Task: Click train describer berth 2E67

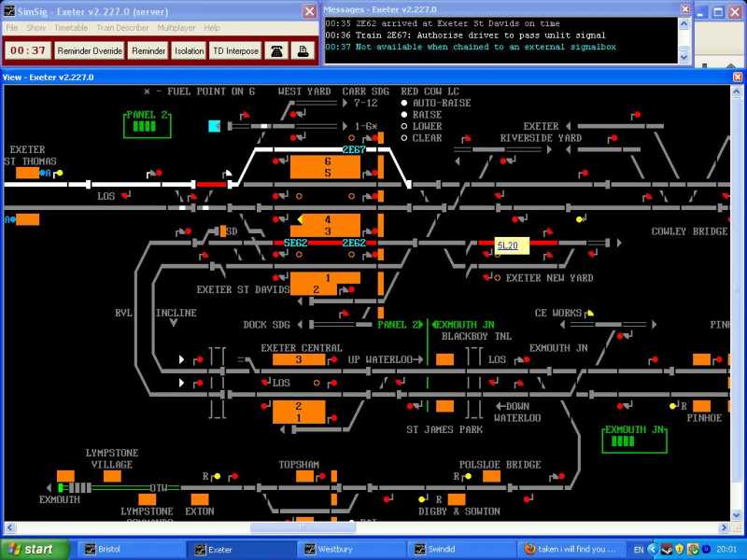Action: 354,149
